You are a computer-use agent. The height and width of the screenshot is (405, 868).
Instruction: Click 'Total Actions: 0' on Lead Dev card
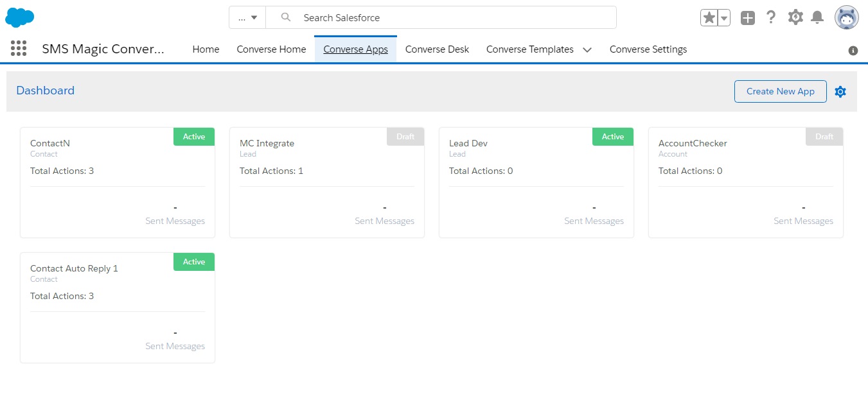coord(481,171)
